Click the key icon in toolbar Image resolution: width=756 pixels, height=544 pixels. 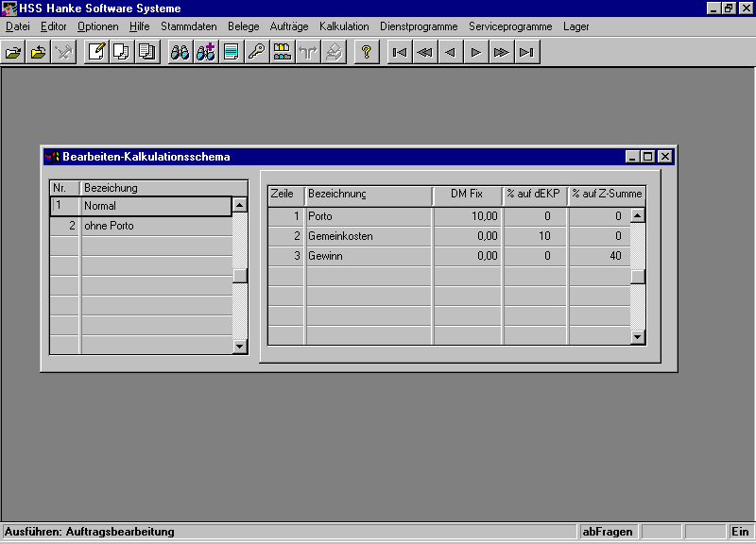tap(256, 52)
